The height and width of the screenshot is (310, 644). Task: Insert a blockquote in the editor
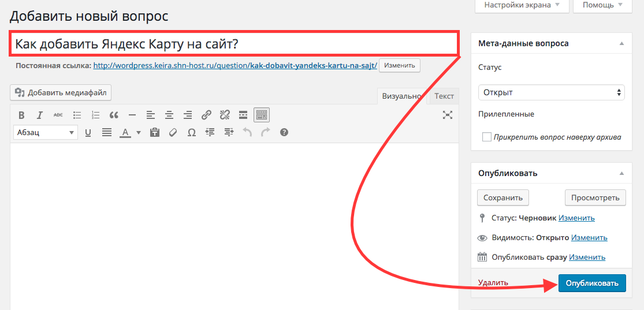tap(114, 115)
